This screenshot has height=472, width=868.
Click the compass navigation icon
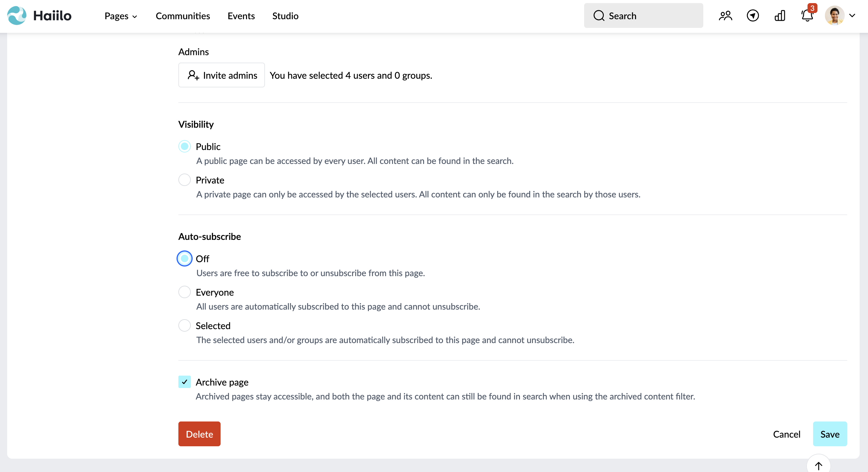pyautogui.click(x=752, y=16)
